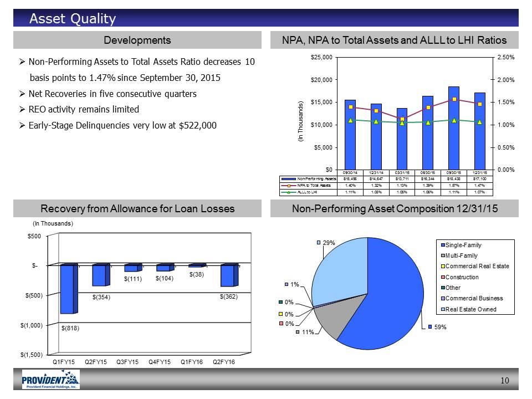
Task: Click the page number 10
Action: 505,380
